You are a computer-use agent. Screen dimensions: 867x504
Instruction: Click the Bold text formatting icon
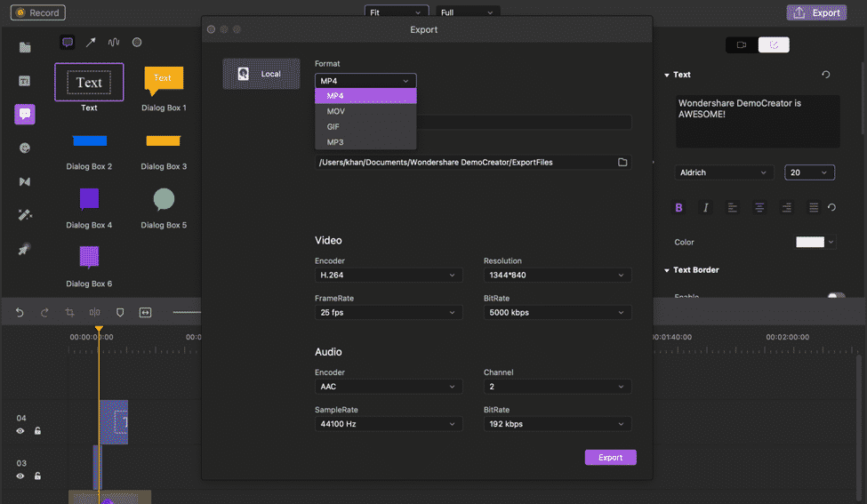click(x=679, y=207)
